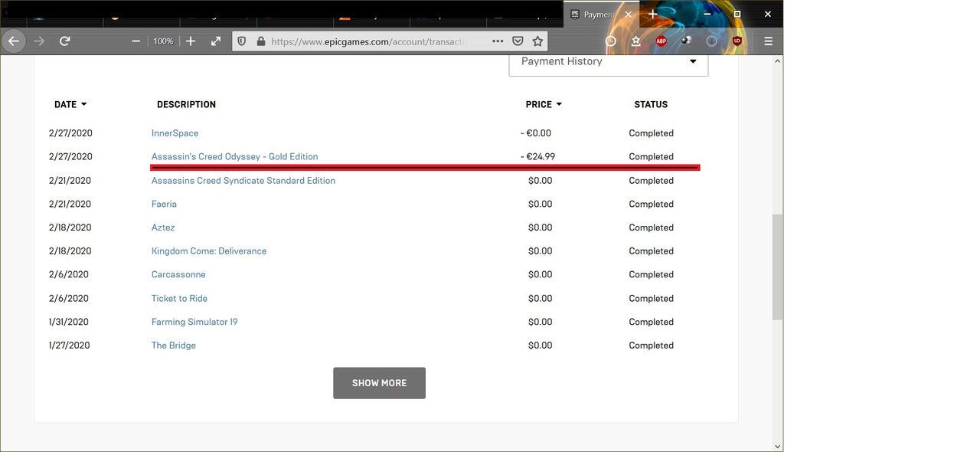Open the page actions three-dot menu
980x452 pixels.
pyautogui.click(x=498, y=41)
